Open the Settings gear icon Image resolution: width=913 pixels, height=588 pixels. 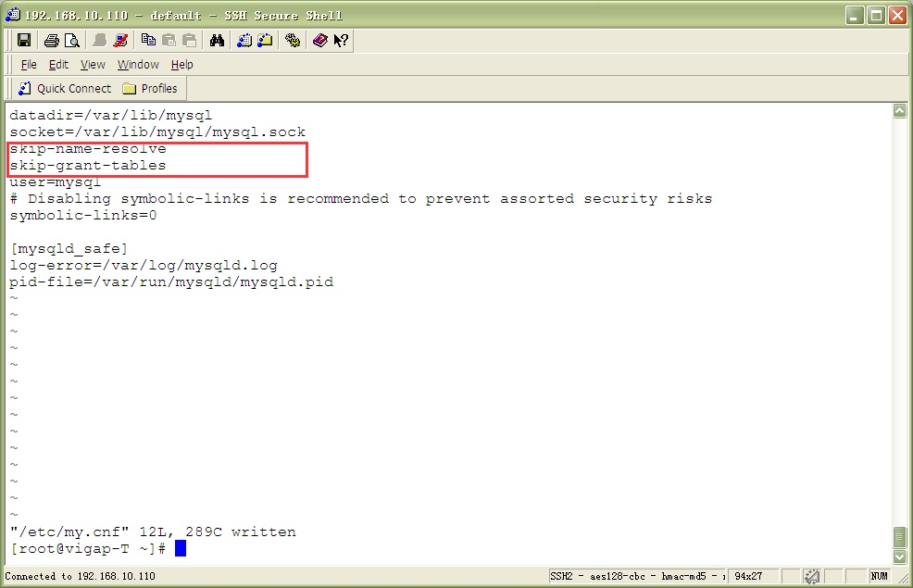pyautogui.click(x=293, y=40)
